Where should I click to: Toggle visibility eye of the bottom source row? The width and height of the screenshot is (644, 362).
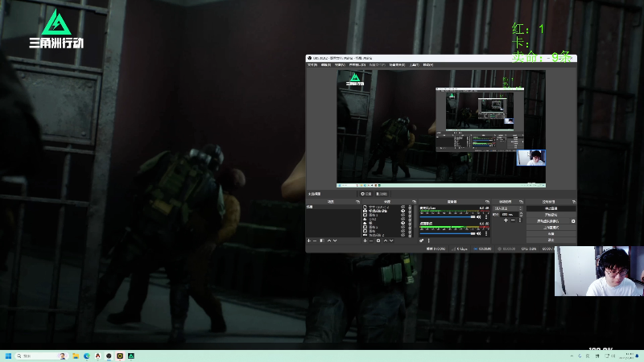click(x=403, y=235)
